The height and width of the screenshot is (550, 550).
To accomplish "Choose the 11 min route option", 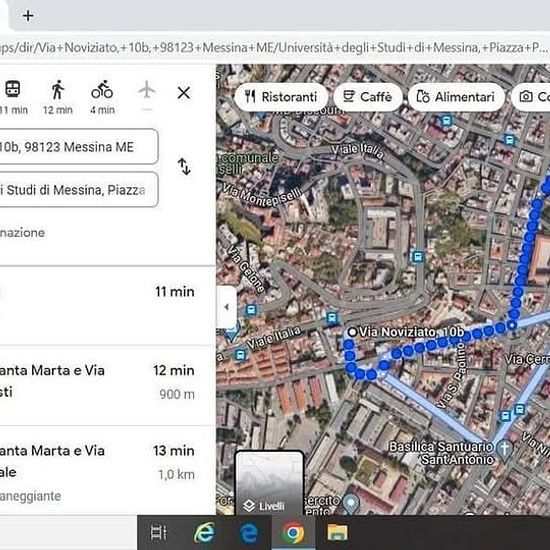I will click(107, 306).
